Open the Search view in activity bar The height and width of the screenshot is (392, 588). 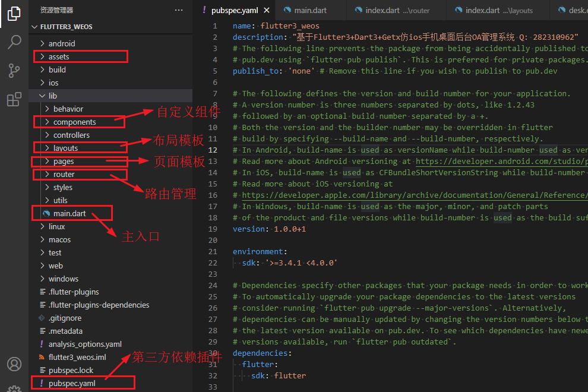(14, 42)
